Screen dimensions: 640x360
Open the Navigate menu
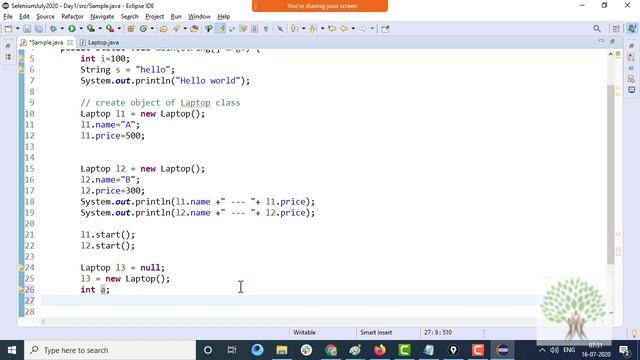tap(102, 16)
